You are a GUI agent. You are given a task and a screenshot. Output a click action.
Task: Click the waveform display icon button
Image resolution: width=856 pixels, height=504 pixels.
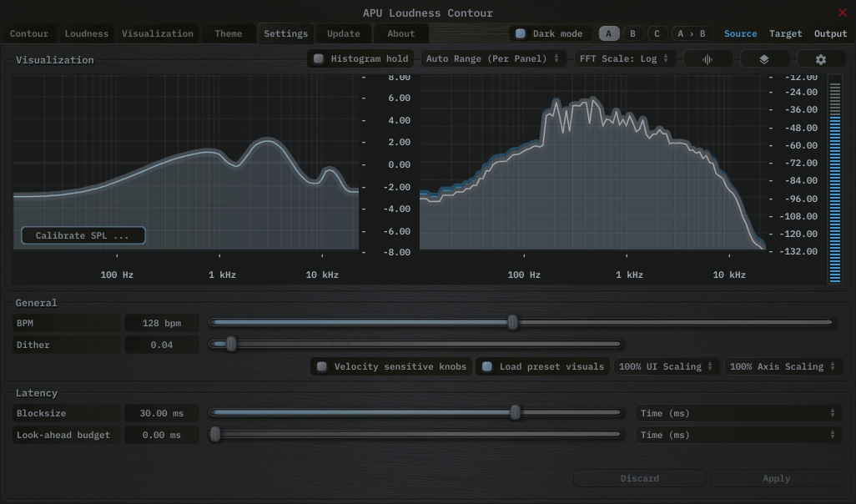(708, 59)
